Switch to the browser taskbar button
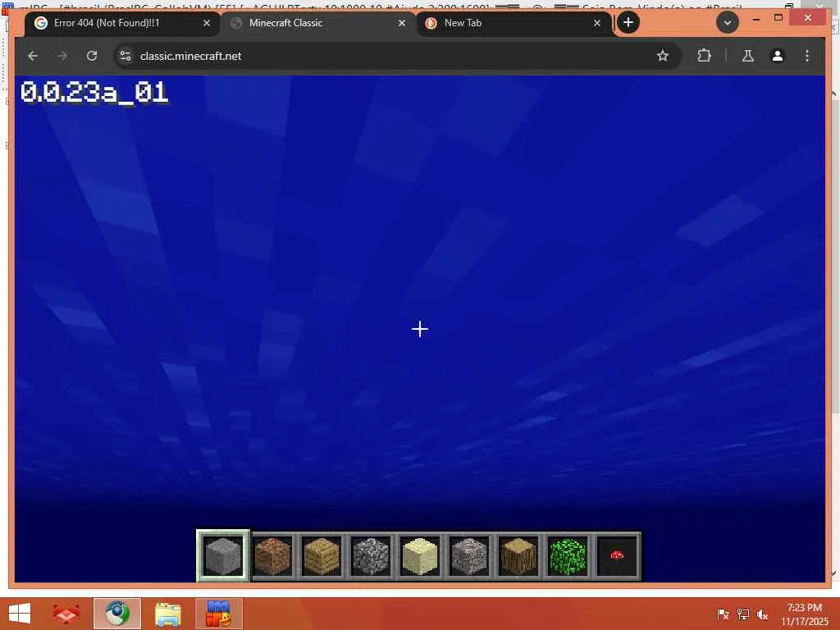This screenshot has width=840, height=630. [117, 614]
